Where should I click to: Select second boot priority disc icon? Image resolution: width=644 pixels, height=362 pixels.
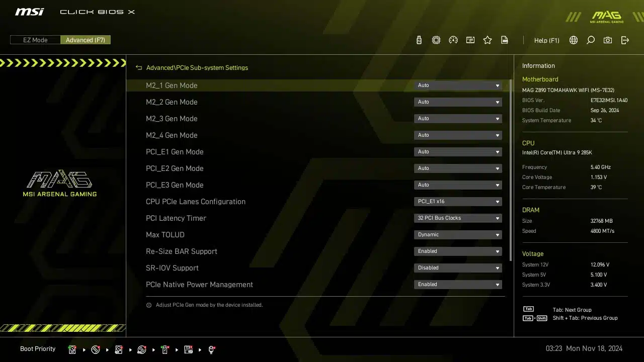[96, 349]
